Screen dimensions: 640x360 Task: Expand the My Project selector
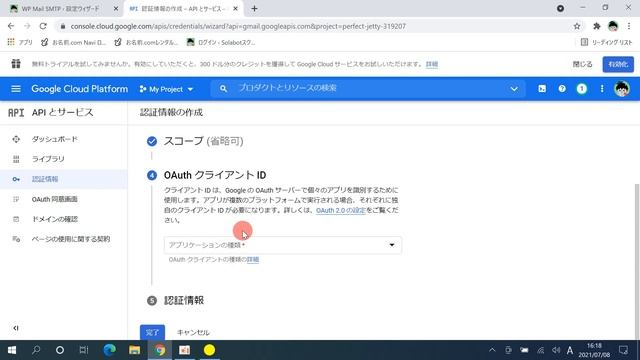[166, 89]
